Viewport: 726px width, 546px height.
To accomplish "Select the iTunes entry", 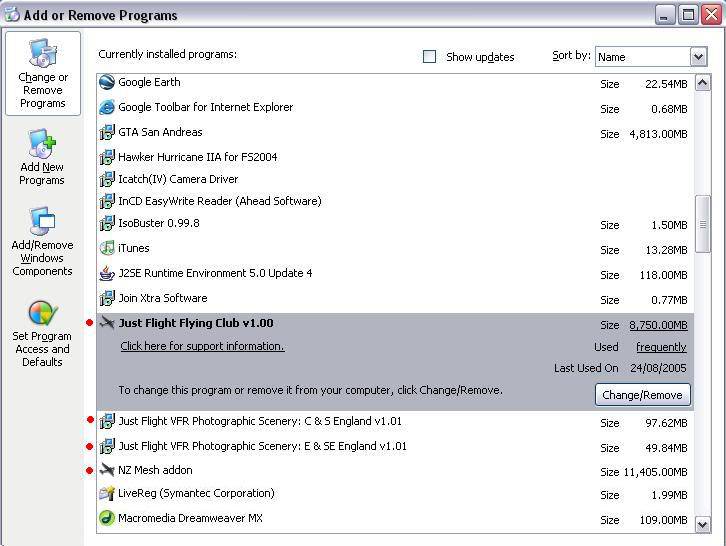I will (395, 249).
